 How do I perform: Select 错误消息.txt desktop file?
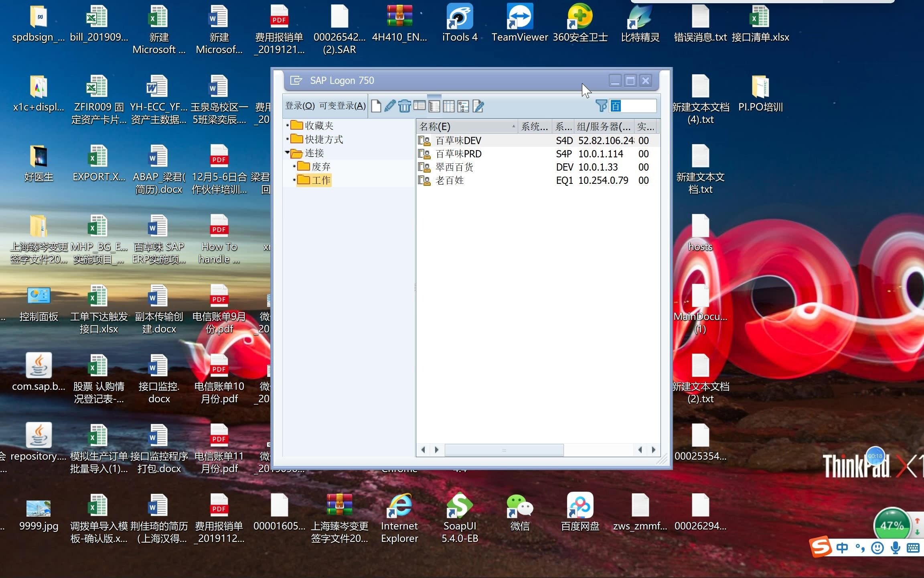coord(700,23)
